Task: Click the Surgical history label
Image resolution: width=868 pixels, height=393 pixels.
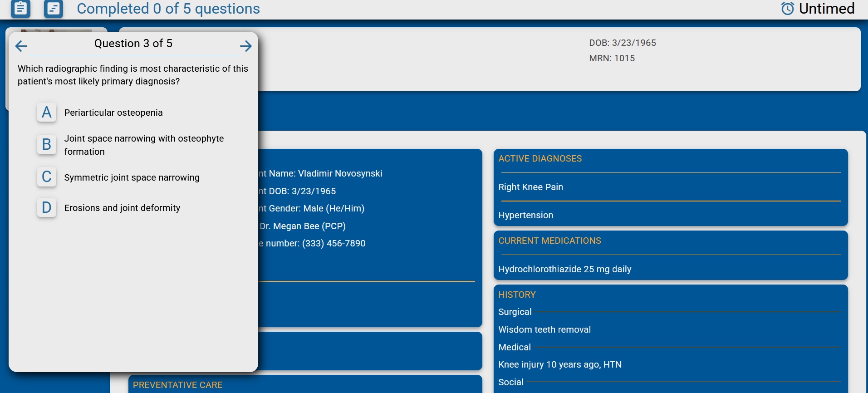Action: tap(515, 312)
